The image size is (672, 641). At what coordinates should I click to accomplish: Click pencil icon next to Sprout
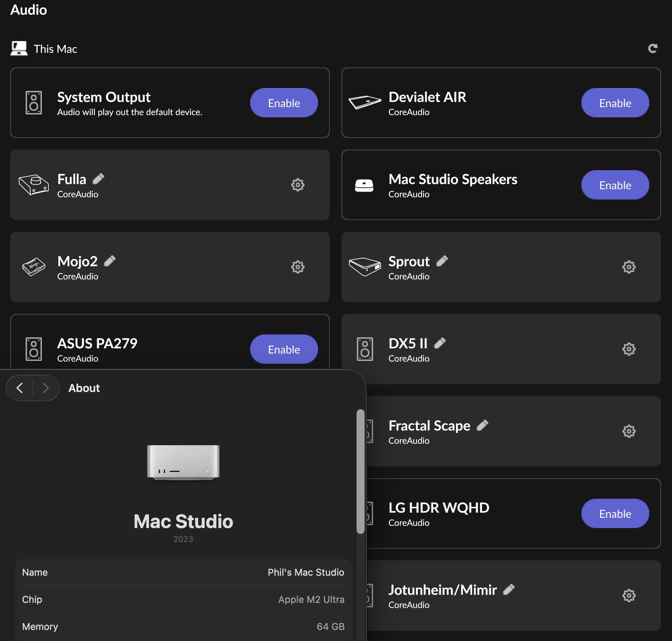(x=442, y=261)
